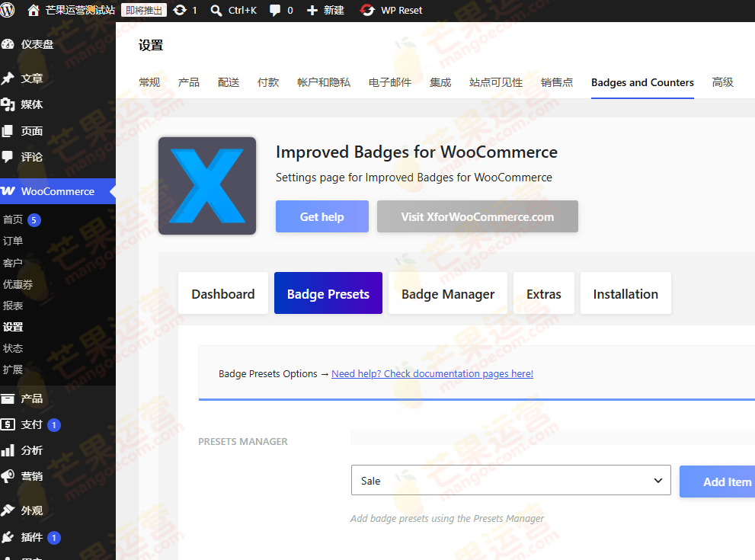Open the Badge Manager tab
The image size is (755, 560).
(x=448, y=293)
